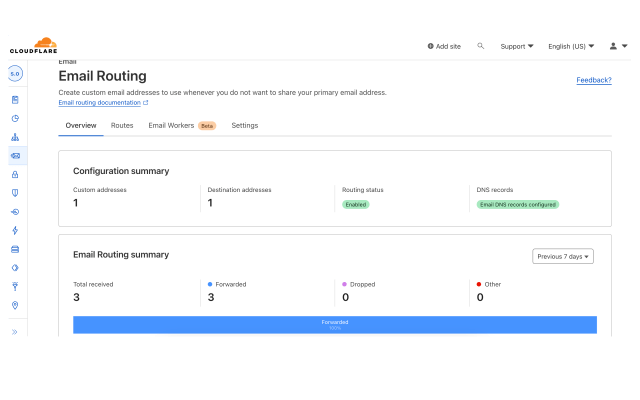Open the Rules antenna icon in sidebar

tap(15, 287)
